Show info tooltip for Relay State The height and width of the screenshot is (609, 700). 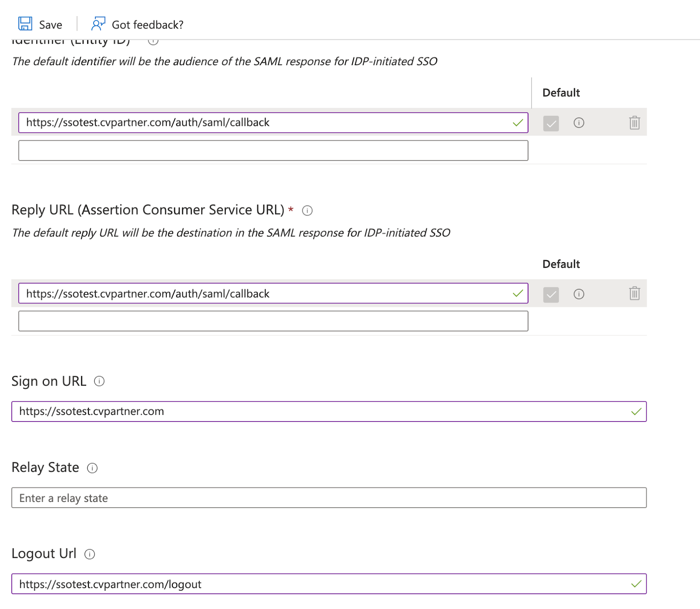click(x=92, y=468)
